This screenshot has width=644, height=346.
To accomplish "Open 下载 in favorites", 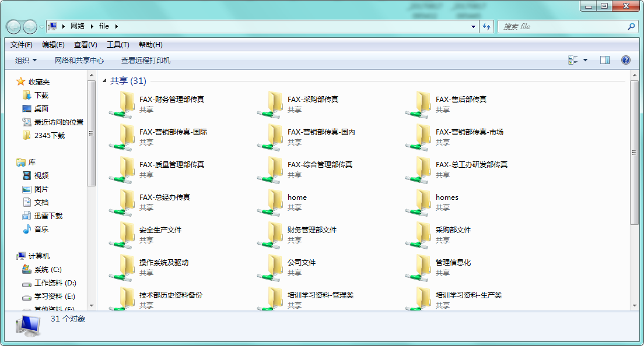I will coord(41,95).
